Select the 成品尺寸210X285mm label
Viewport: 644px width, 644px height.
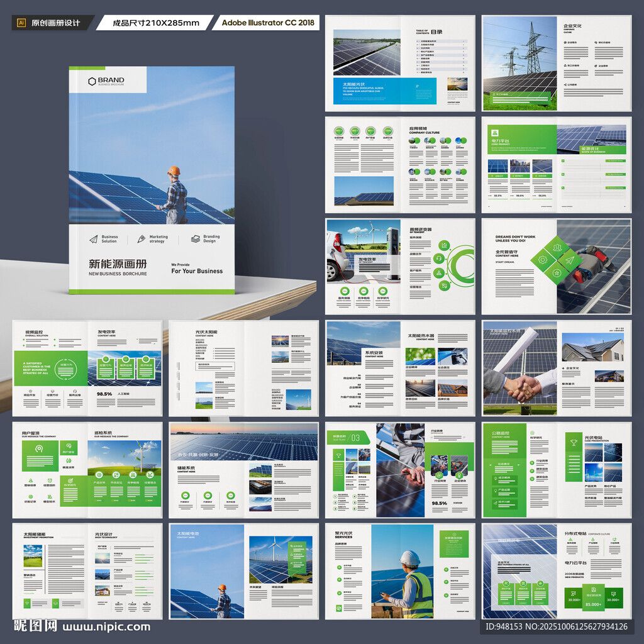click(156, 23)
